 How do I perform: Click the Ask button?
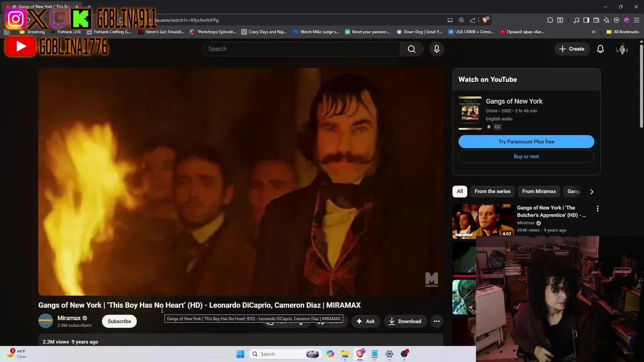(x=365, y=321)
